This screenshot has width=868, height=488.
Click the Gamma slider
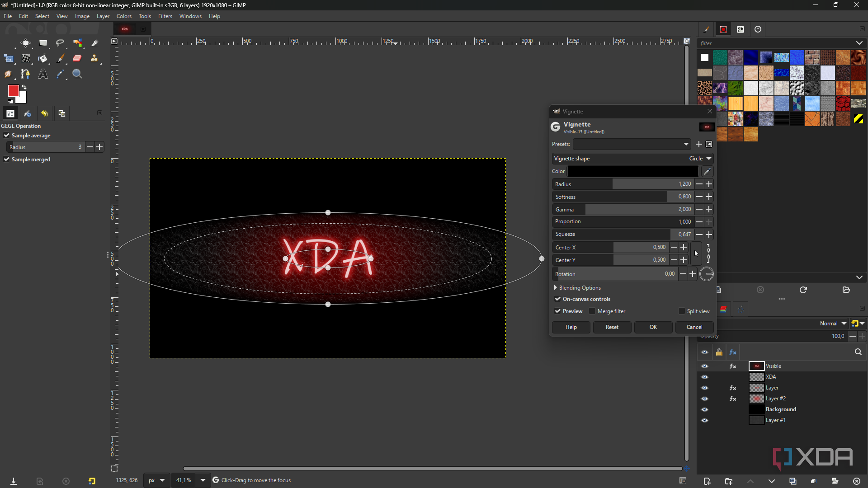point(623,209)
